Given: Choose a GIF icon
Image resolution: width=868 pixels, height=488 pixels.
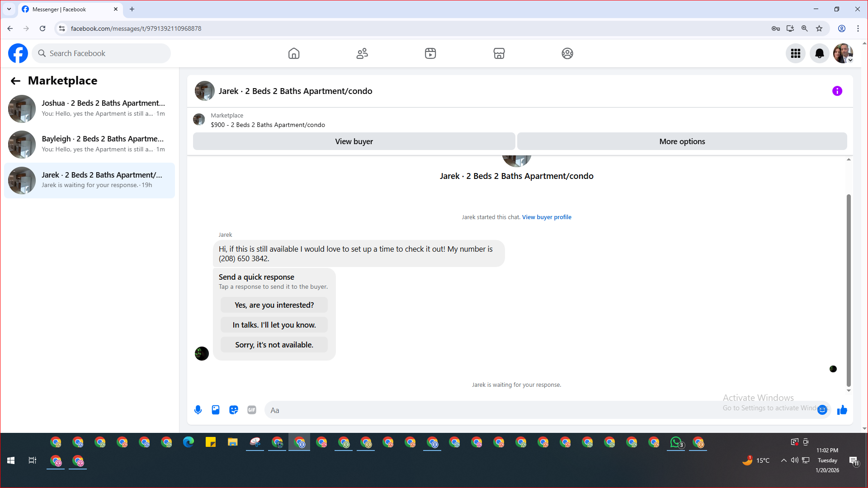Looking at the screenshot, I should (252, 410).
